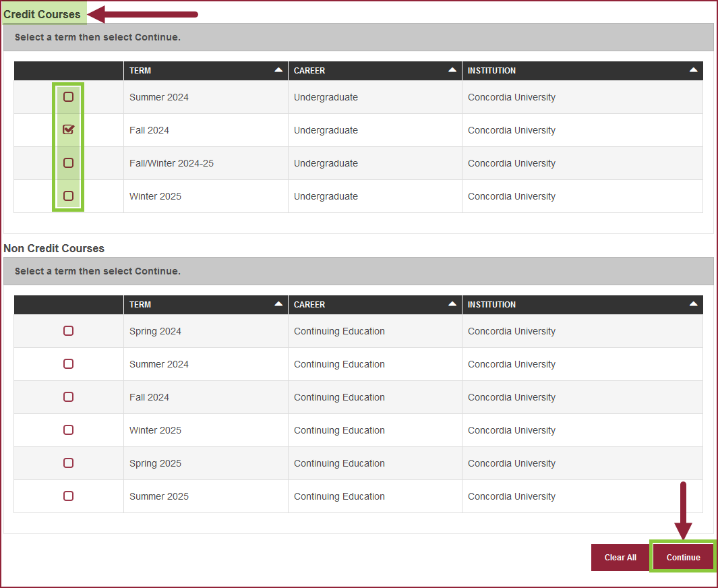Uncheck the Fall 2024 Undergraduate term checkbox
Screen dimensions: 718x588
(x=68, y=129)
